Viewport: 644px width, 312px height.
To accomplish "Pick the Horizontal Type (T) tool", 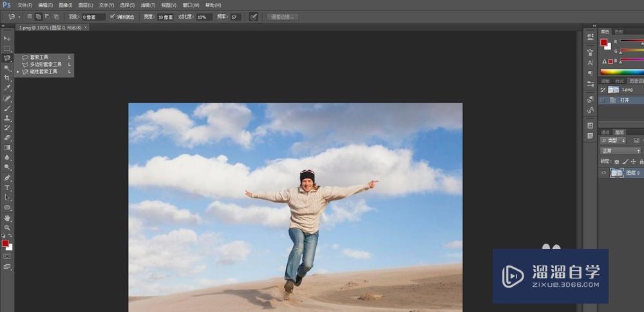I will 7,188.
